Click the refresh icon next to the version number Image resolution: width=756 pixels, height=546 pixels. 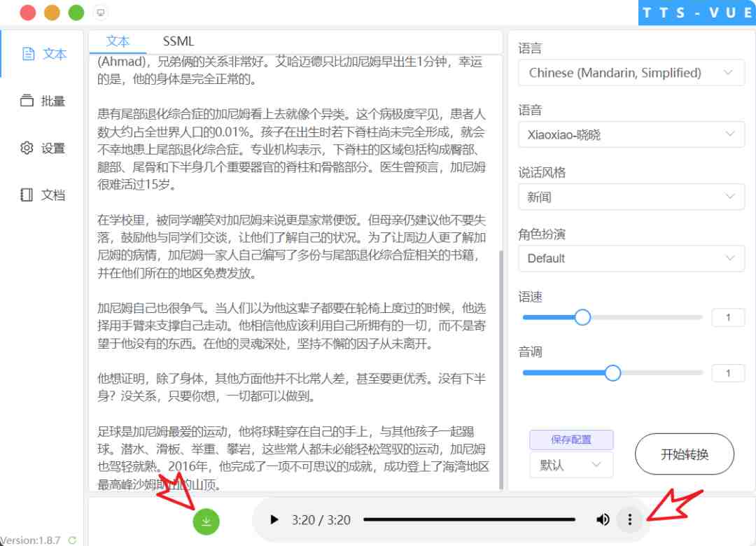click(72, 540)
